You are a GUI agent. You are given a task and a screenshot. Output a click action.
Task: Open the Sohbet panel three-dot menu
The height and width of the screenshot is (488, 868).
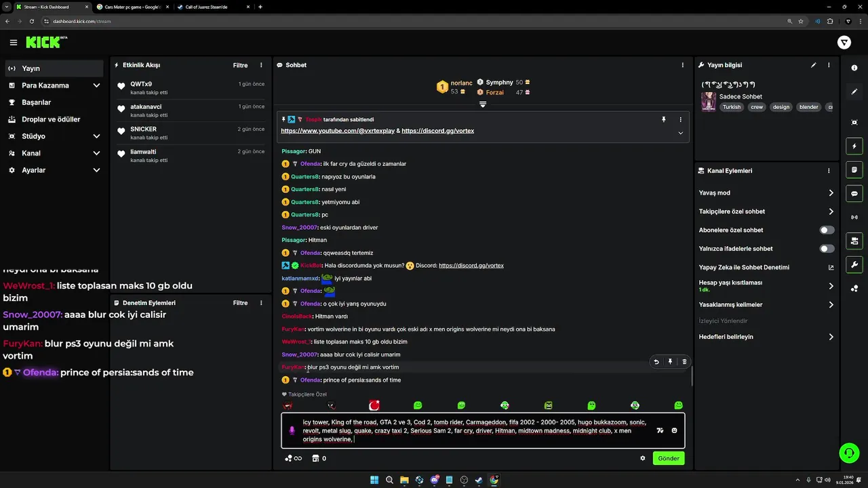click(683, 65)
